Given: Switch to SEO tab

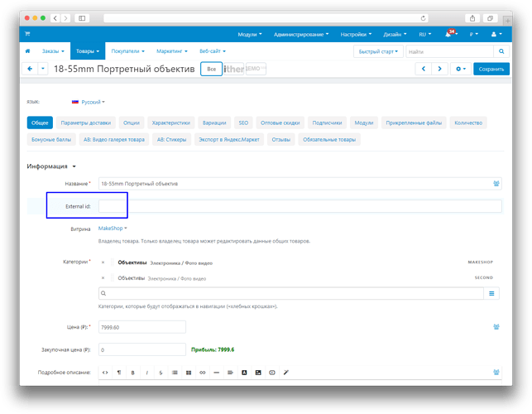Looking at the screenshot, I should (243, 123).
